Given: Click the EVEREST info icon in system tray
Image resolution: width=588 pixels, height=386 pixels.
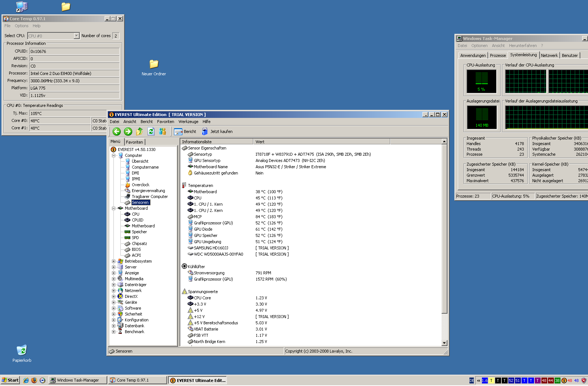Looking at the screenshot, I should [x=564, y=380].
